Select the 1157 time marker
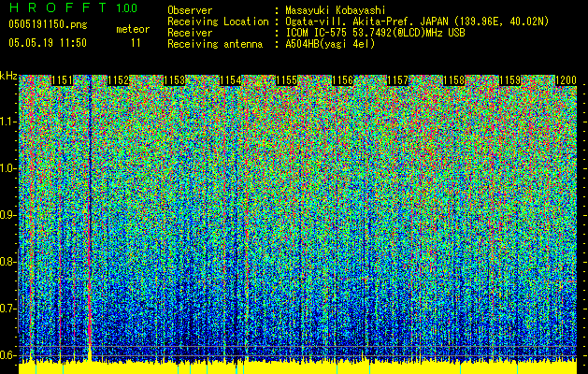Image resolution: width=588 pixels, height=374 pixels. 399,81
